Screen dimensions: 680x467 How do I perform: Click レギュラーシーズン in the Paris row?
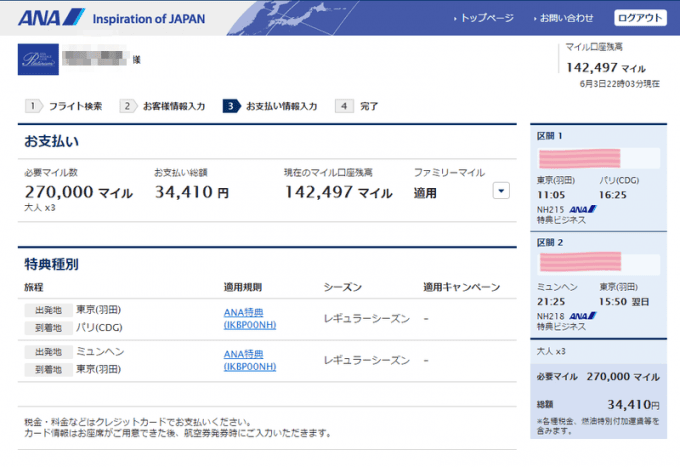click(366, 319)
